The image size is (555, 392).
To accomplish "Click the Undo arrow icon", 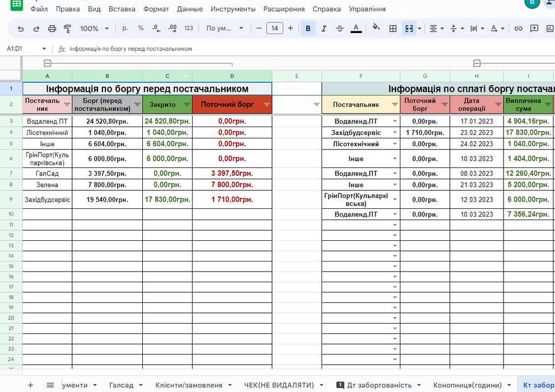I will [x=21, y=29].
